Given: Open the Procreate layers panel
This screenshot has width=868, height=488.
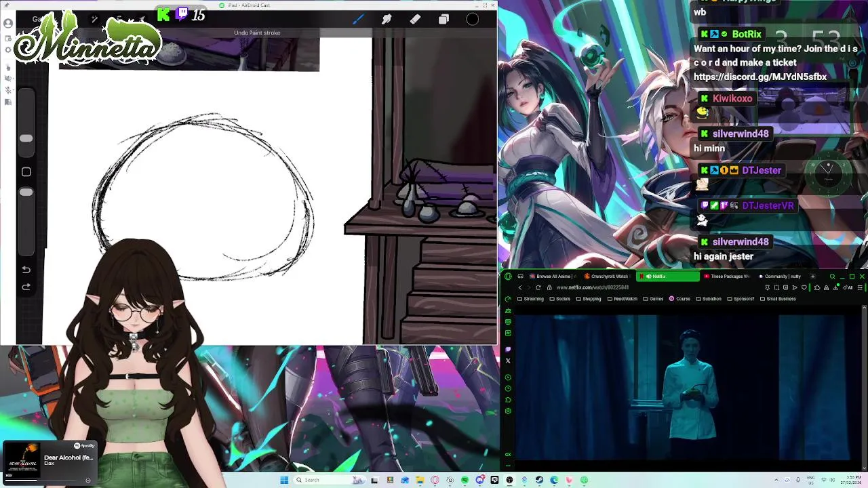Looking at the screenshot, I should click(443, 19).
